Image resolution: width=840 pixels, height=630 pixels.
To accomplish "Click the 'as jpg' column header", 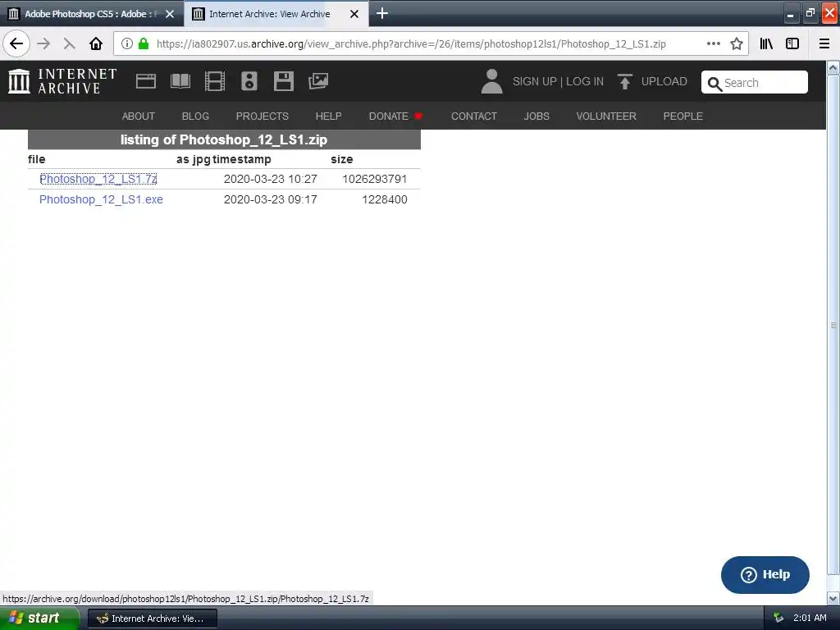I will coord(194,159).
